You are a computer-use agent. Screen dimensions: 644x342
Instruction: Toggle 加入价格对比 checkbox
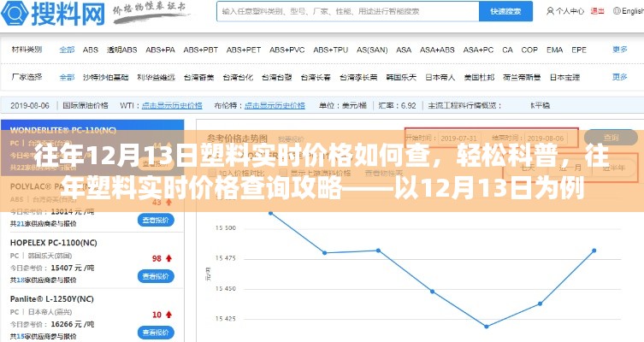pyautogui.click(x=212, y=173)
